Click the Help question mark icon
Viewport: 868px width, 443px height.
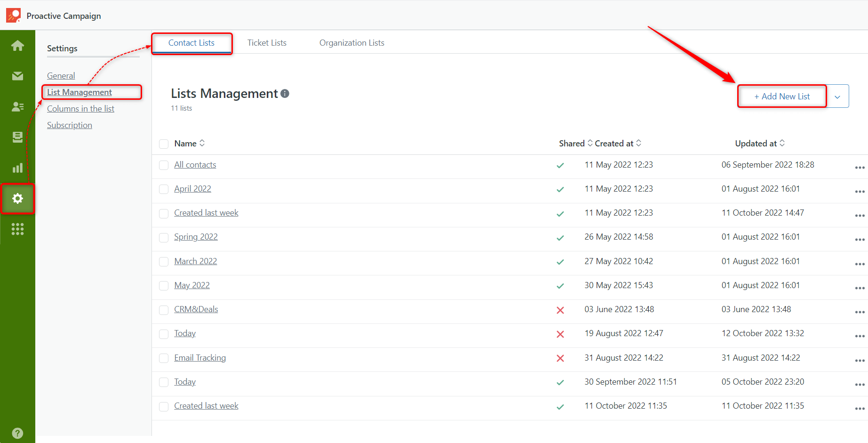17,433
